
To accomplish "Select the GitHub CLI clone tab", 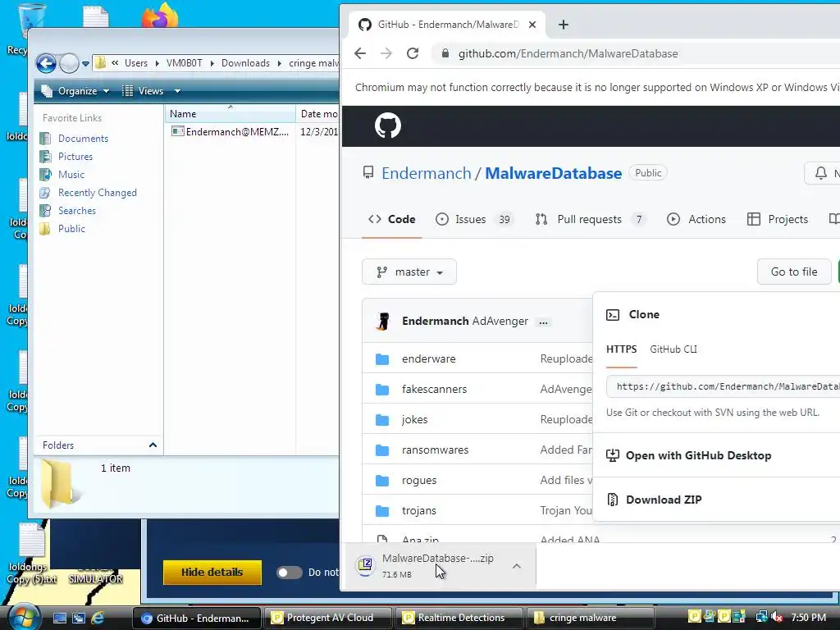I will click(673, 349).
